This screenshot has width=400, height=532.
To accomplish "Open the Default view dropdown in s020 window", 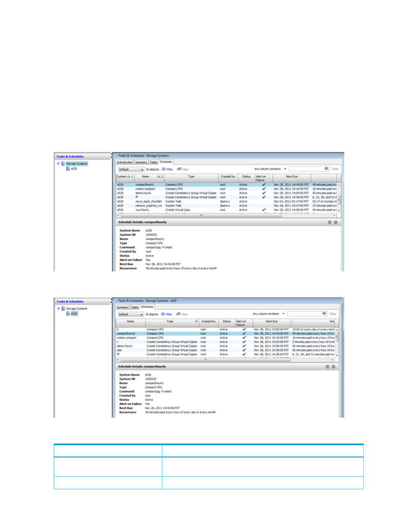I will 130,314.
